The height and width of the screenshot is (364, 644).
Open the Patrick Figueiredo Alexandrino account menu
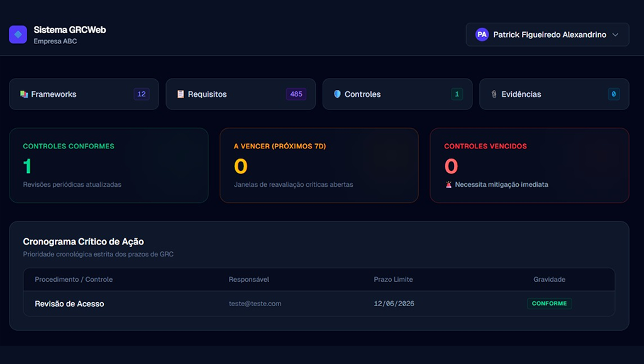pyautogui.click(x=547, y=35)
